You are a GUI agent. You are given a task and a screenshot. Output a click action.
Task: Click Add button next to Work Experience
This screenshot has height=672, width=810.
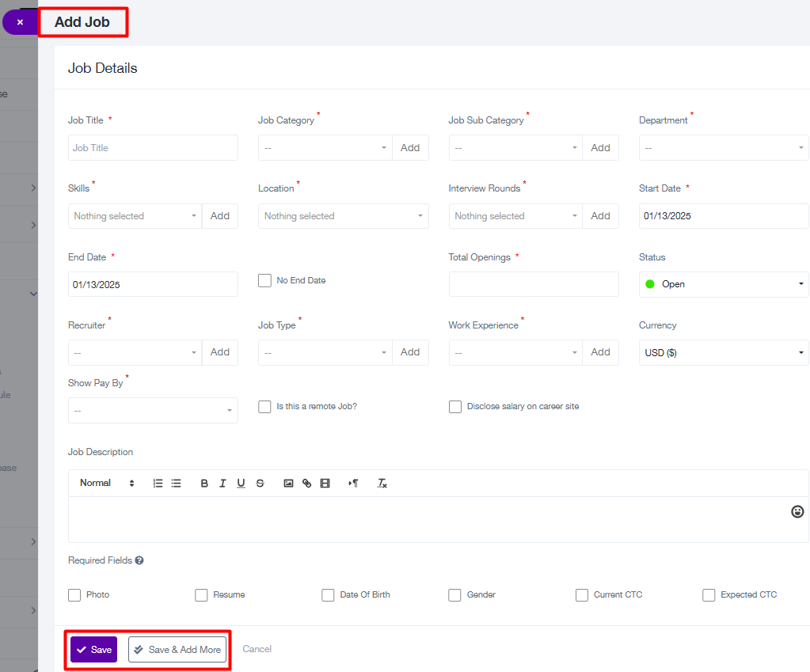pyautogui.click(x=600, y=352)
